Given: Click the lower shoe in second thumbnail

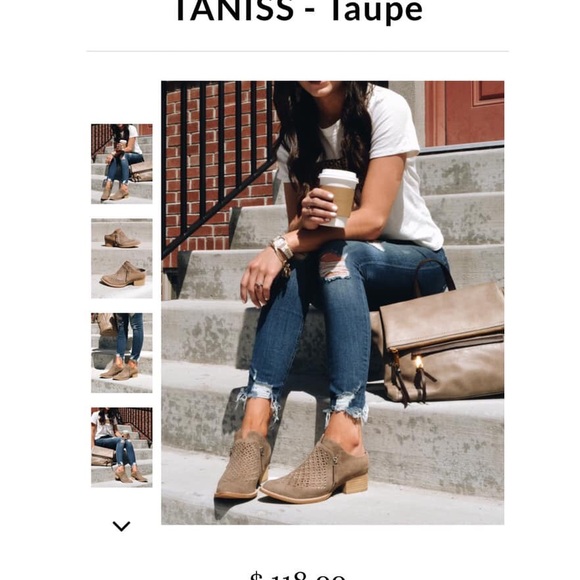Looking at the screenshot, I should (x=124, y=274).
